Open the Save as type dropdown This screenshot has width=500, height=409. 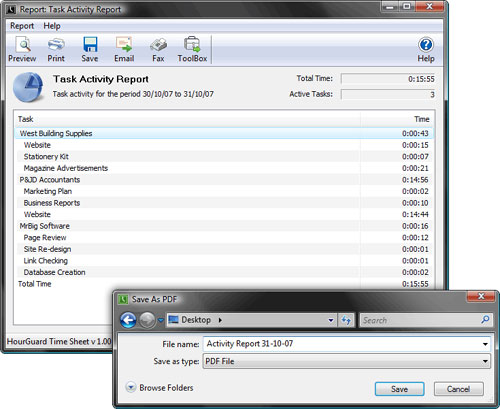pos(347,361)
